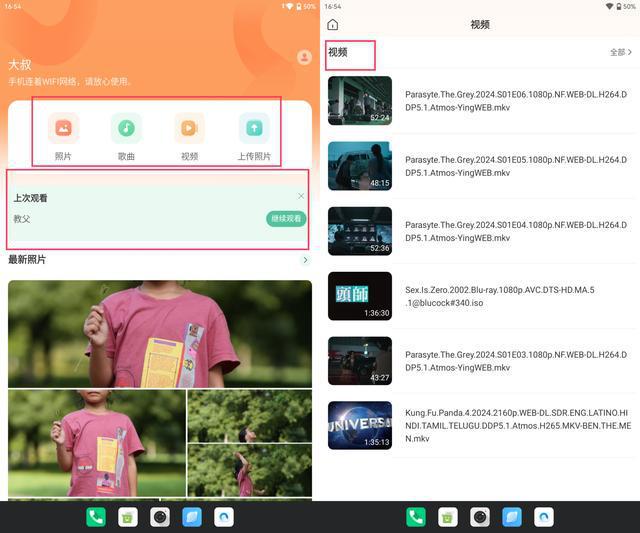Launch the white browser app in left dock

pos(224,517)
